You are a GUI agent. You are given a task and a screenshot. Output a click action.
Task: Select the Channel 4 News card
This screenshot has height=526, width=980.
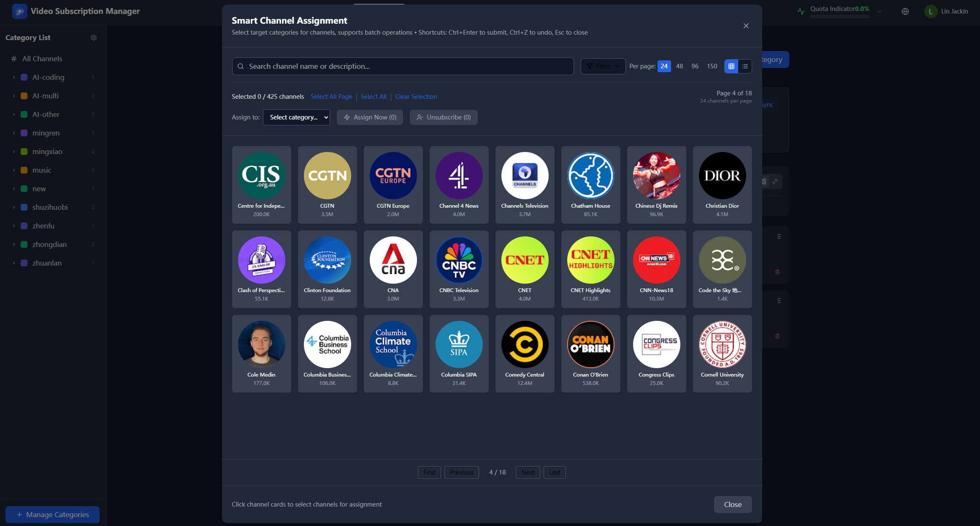click(459, 185)
